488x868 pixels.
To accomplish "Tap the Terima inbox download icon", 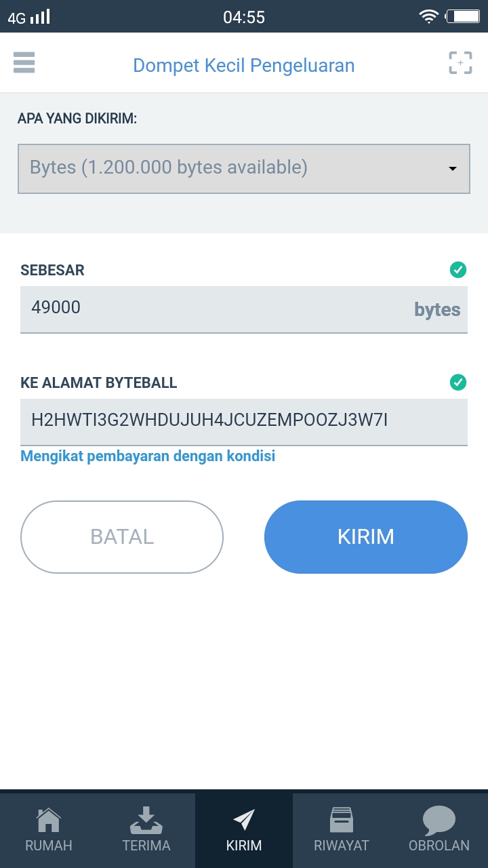I will click(x=146, y=821).
